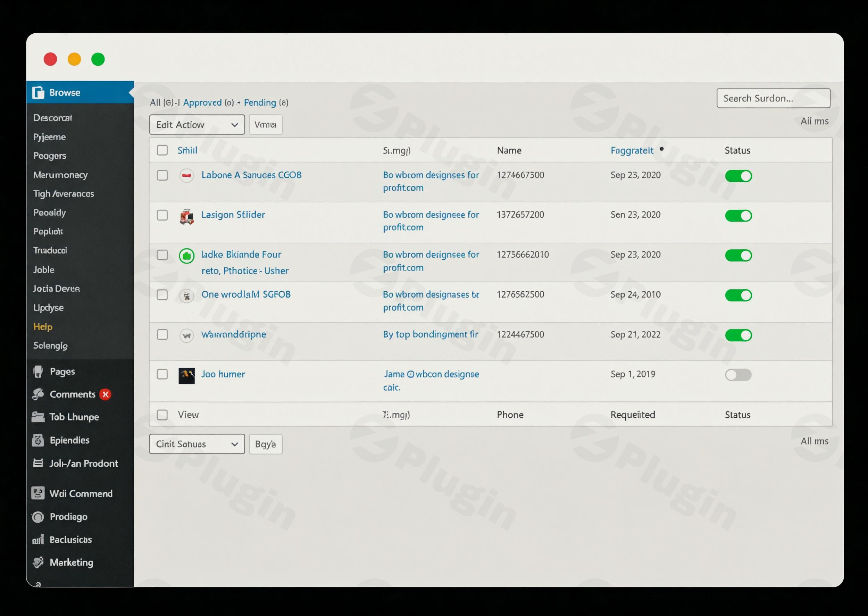This screenshot has width=868, height=616.
Task: Click the sort indicator next to Fnggratelt
Action: pos(661,149)
